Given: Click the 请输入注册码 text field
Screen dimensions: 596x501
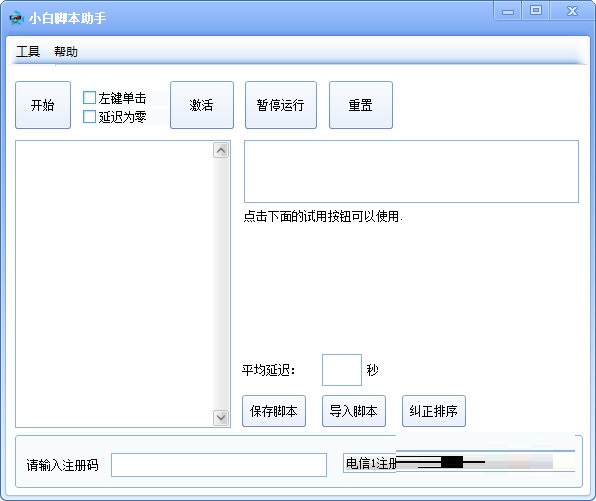Looking at the screenshot, I should coord(219,465).
